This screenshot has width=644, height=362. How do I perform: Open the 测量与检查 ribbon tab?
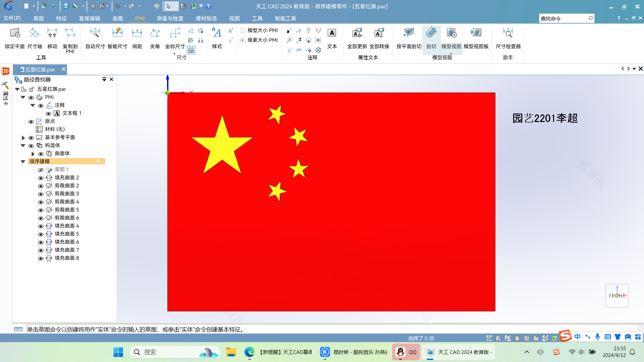click(170, 18)
